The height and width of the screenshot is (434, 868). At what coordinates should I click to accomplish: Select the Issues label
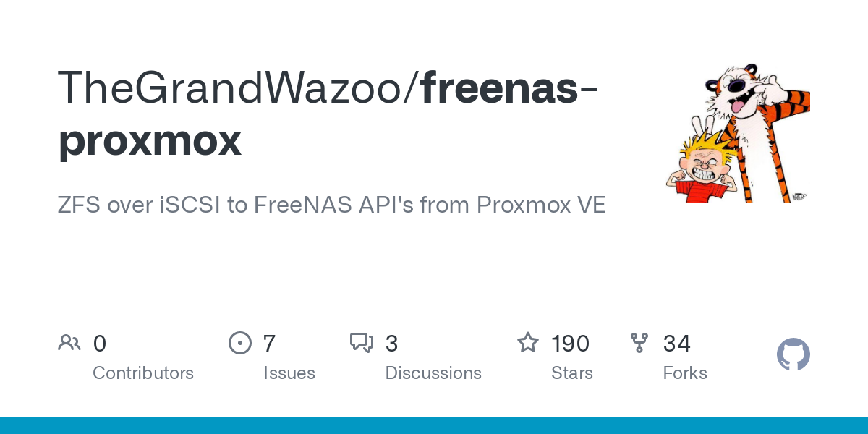(x=289, y=373)
